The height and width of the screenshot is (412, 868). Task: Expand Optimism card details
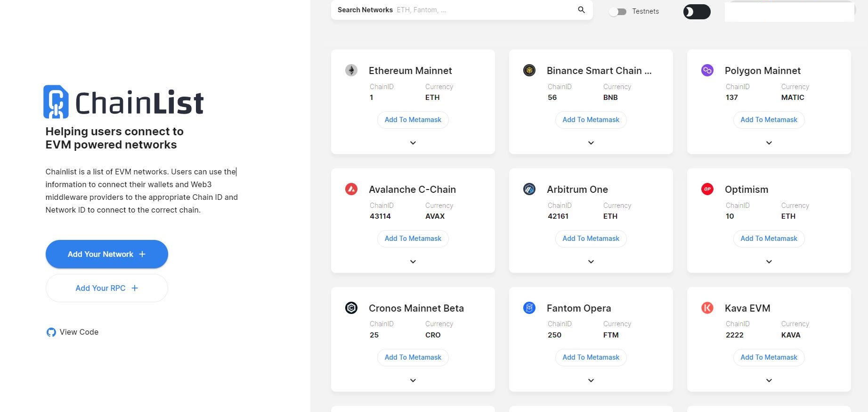(769, 262)
